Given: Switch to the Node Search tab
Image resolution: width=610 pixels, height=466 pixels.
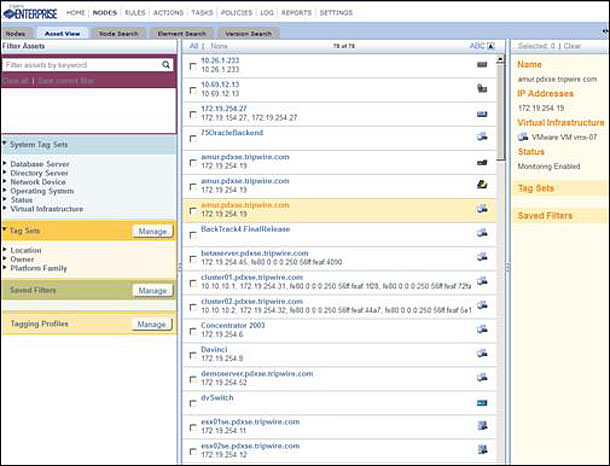Looking at the screenshot, I should (x=118, y=33).
